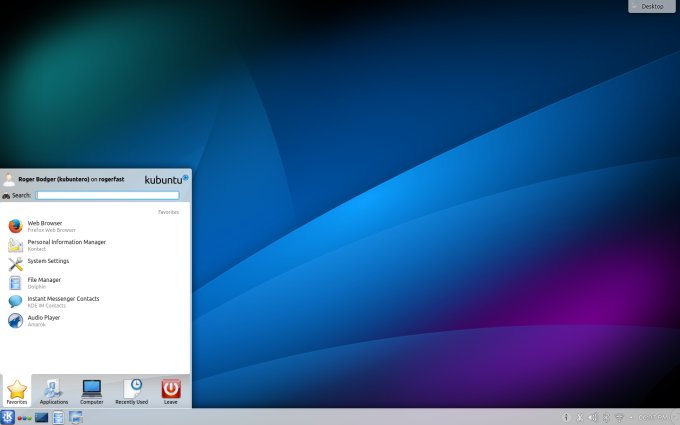This screenshot has width=680, height=425.
Task: Open the Firefox Web Browser entry
Action: pos(95,226)
